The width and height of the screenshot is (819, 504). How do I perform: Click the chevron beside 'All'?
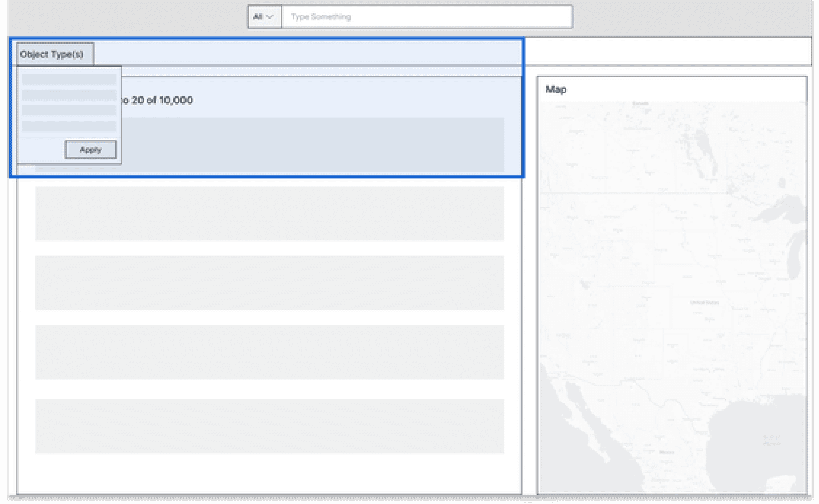[x=270, y=17]
